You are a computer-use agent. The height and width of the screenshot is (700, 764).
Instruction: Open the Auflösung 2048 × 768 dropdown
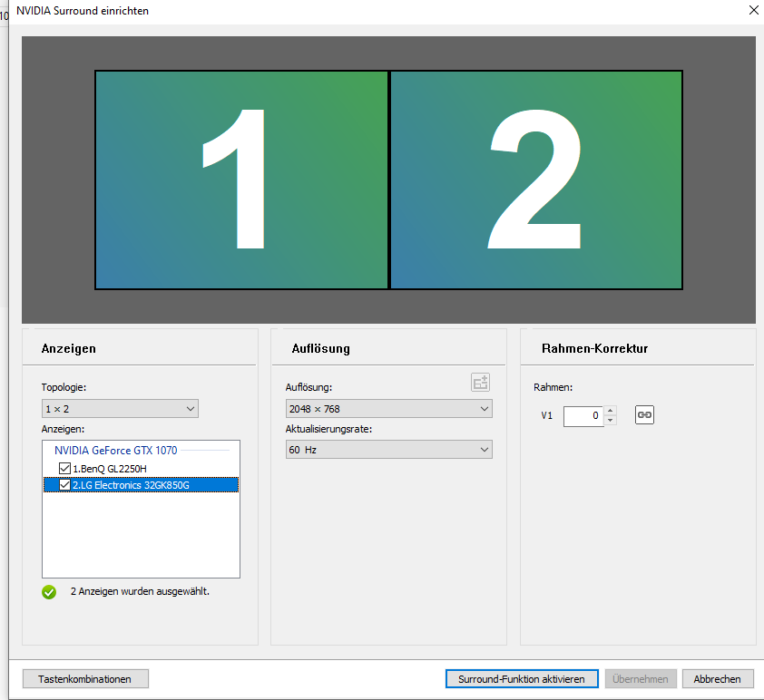tap(389, 409)
